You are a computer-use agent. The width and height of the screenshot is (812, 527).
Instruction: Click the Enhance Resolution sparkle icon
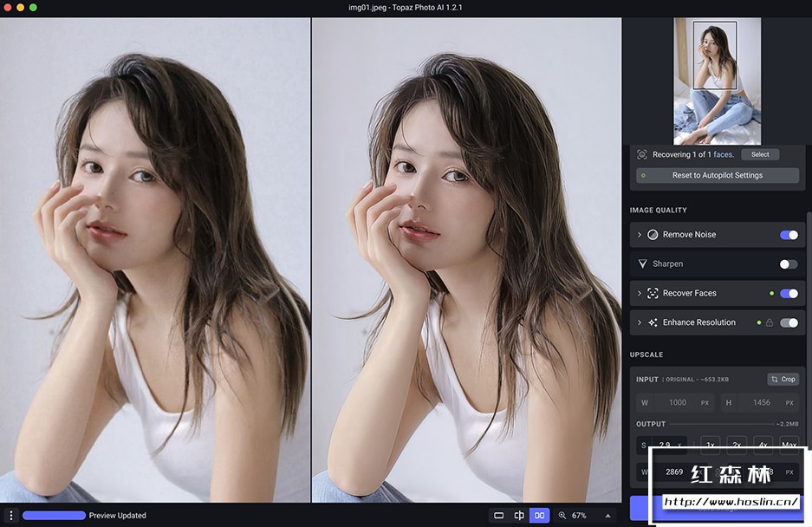pyautogui.click(x=653, y=322)
